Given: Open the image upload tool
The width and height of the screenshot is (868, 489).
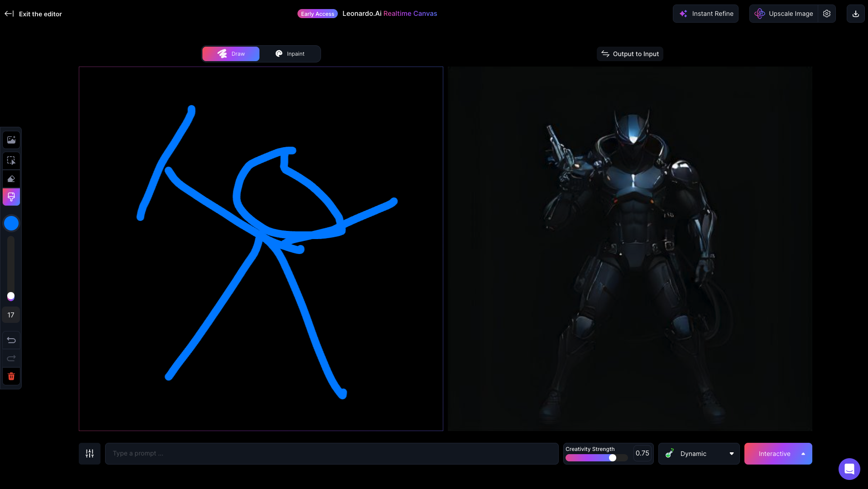Looking at the screenshot, I should pos(11,139).
